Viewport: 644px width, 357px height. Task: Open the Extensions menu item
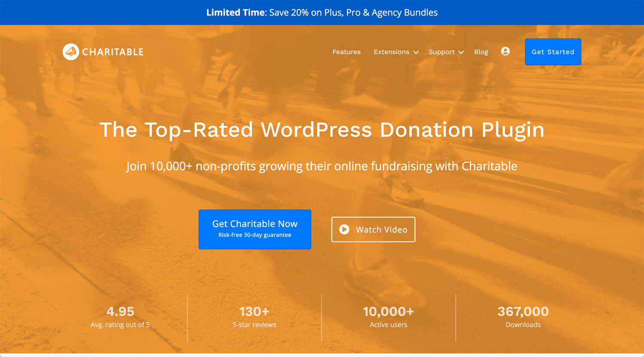(392, 52)
